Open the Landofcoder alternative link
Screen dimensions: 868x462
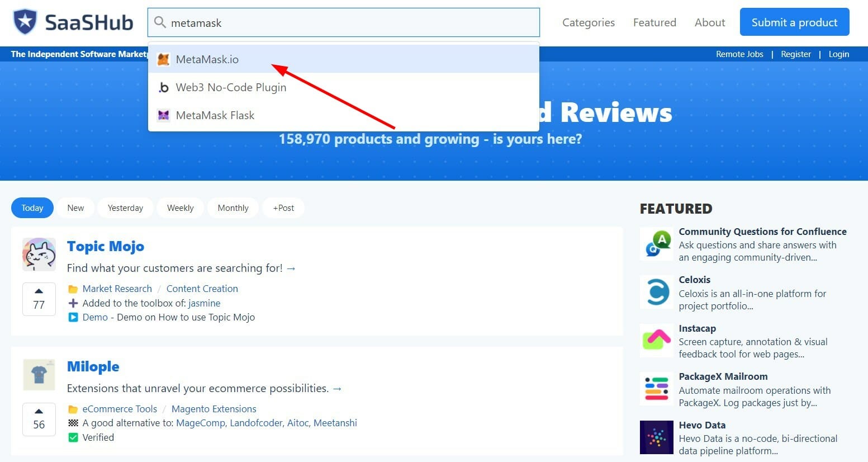257,423
